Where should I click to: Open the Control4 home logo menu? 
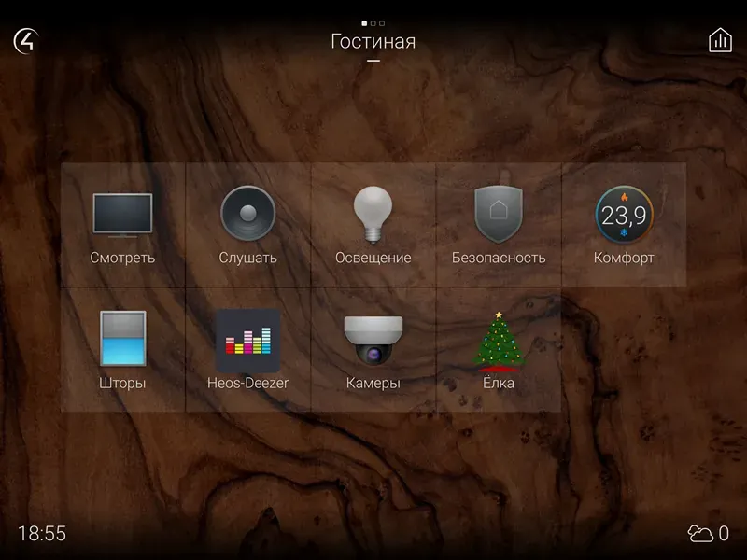(26, 41)
